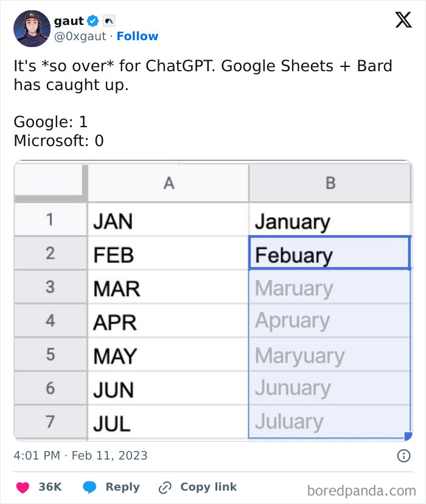Viewport: 426px width, 504px height.
Task: Select column B header in the spreadsheet
Action: 330,182
